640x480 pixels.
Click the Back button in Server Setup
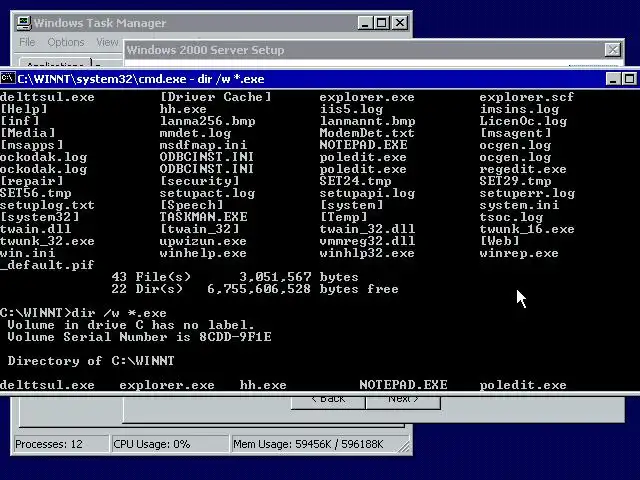click(328, 400)
